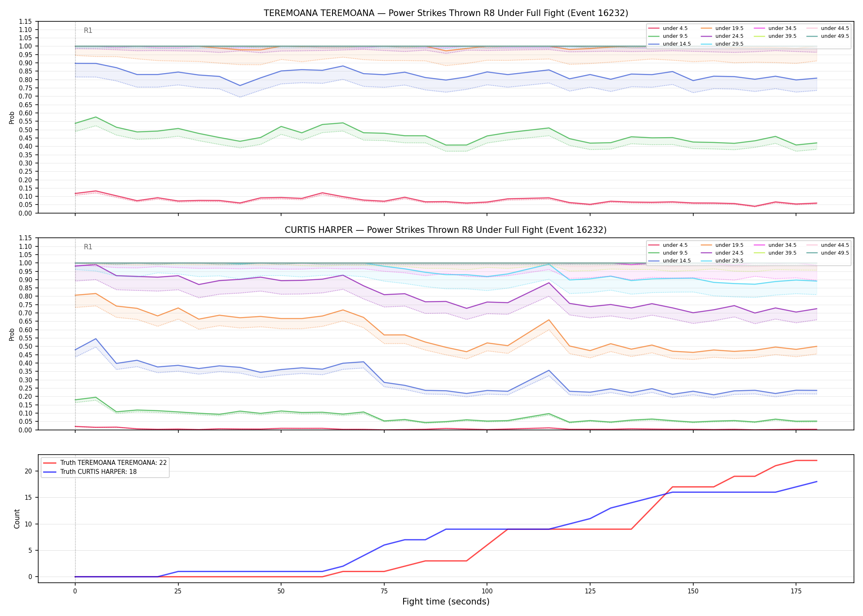Click the '1.00' y-tick of TEREMOANA chart

[25, 46]
